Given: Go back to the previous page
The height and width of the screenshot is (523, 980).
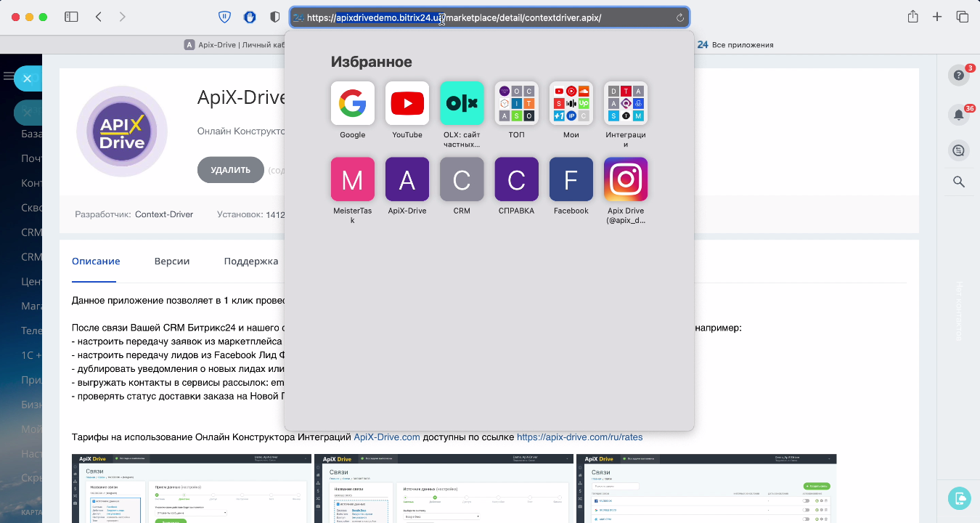Looking at the screenshot, I should [98, 17].
